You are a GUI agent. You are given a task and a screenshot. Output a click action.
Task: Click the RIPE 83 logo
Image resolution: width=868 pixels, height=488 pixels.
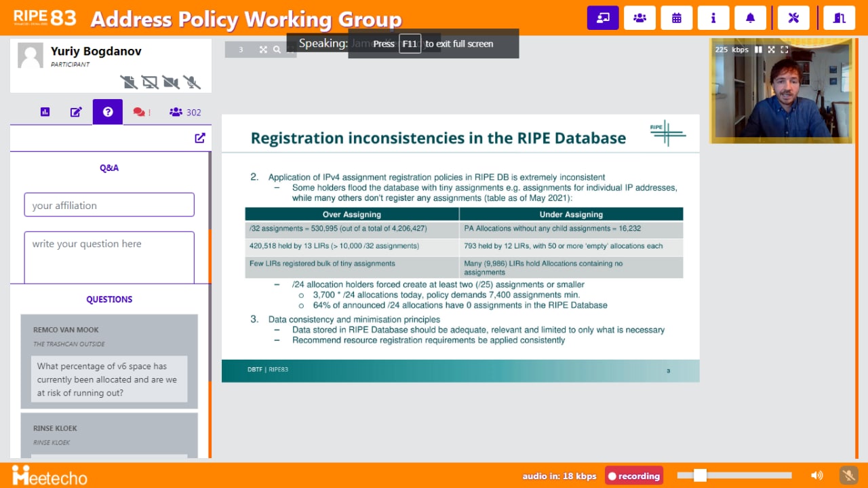pyautogui.click(x=45, y=18)
